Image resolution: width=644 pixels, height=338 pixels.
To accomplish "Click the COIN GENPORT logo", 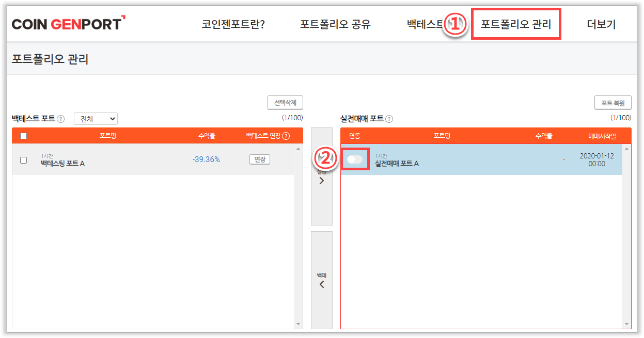I will (x=68, y=24).
